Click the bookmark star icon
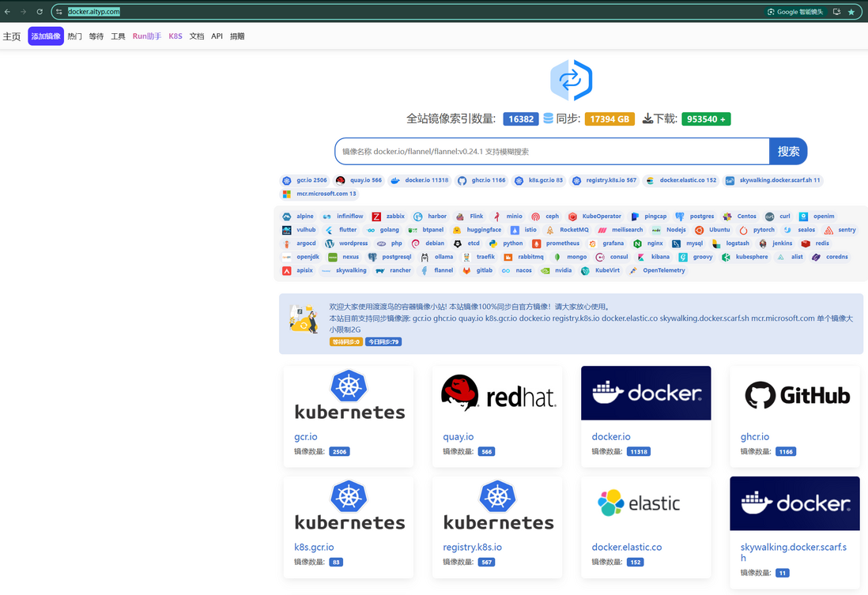868x595 pixels. 851,11
